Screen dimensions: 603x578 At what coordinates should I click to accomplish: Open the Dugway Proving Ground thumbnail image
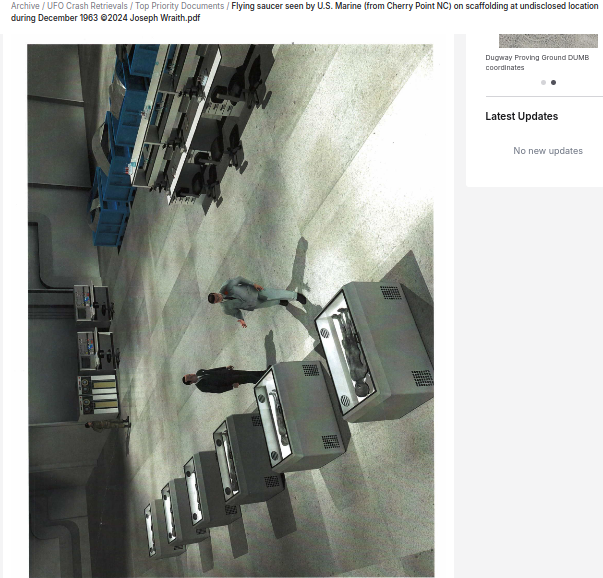point(548,40)
